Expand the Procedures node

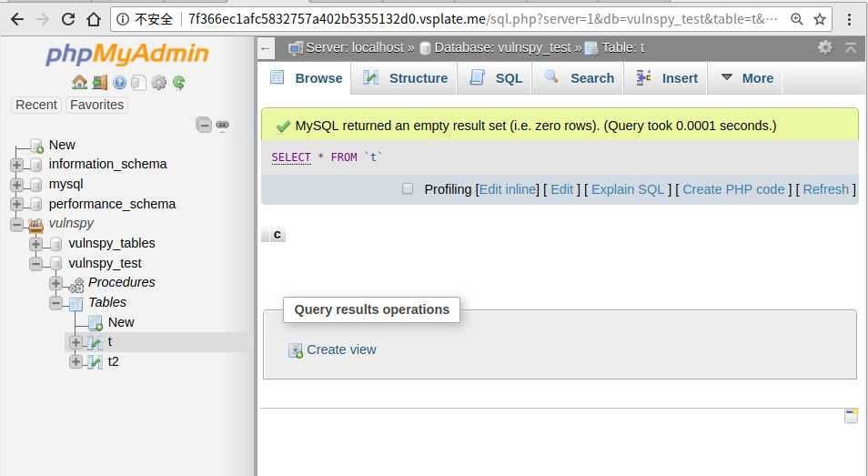click(56, 283)
